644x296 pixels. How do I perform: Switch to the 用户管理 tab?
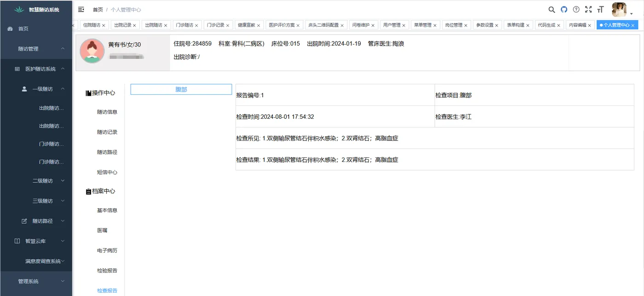391,25
